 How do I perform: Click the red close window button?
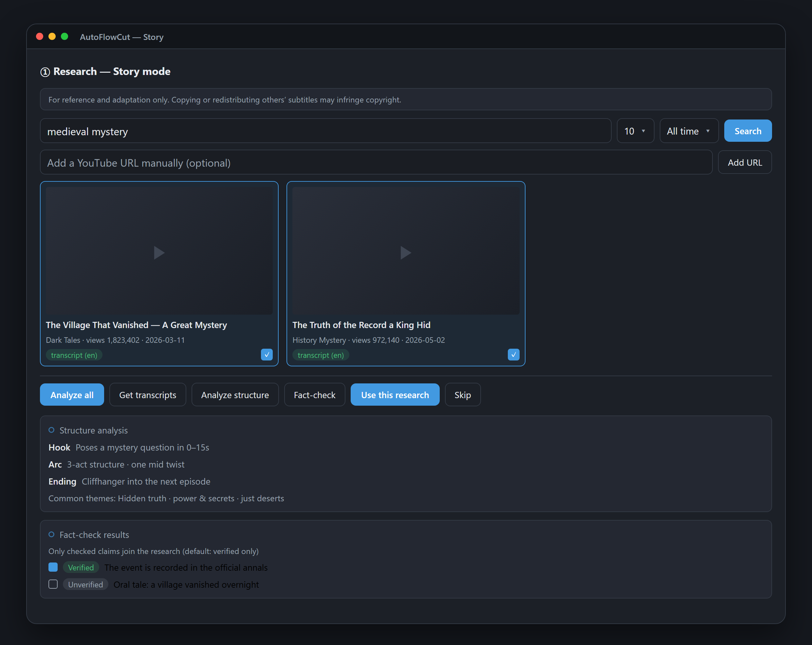tap(40, 37)
